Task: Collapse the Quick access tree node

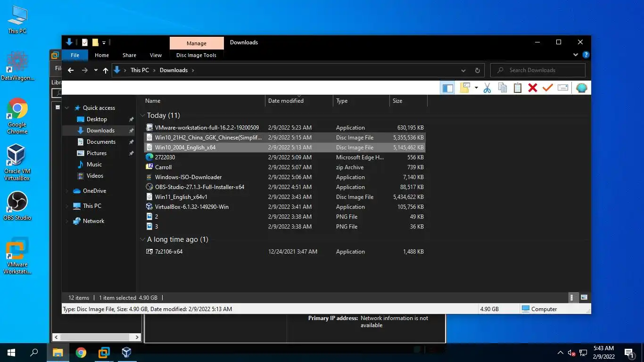Action: click(x=67, y=108)
